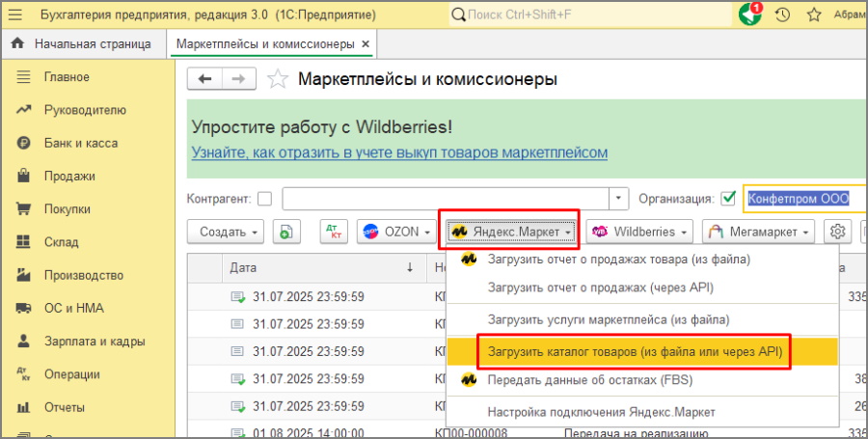Open Банк и касса section
Image resolution: width=868 pixels, height=439 pixels.
81,143
